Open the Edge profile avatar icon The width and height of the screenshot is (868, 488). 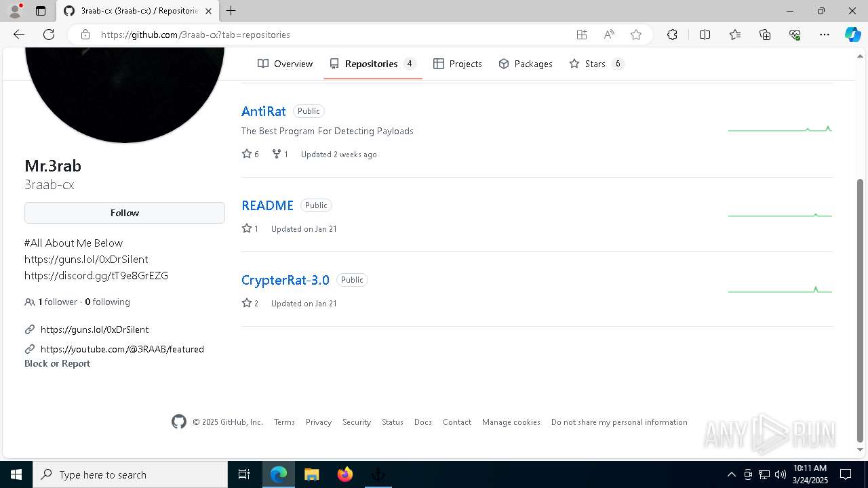14,11
